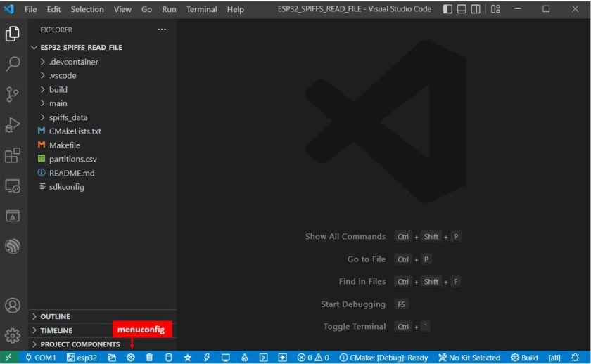Toggle the bottom panel layout icon

(462, 9)
